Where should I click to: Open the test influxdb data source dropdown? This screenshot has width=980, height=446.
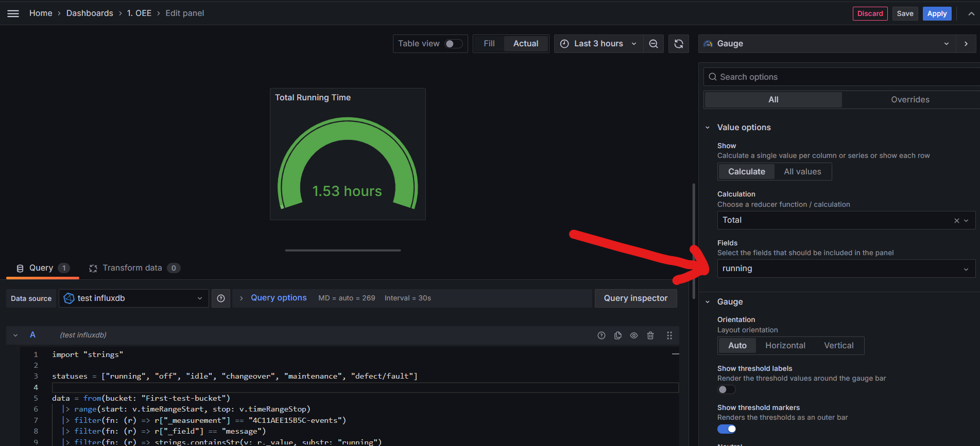(133, 298)
